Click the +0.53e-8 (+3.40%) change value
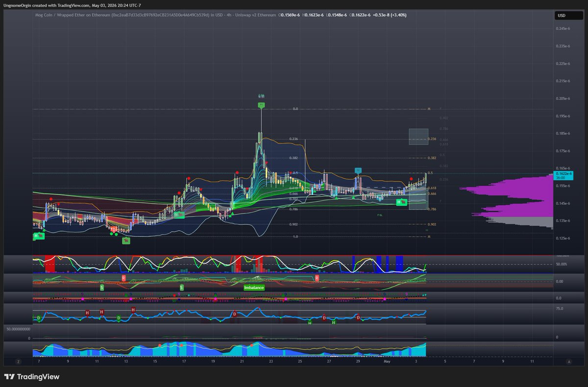 [x=389, y=15]
